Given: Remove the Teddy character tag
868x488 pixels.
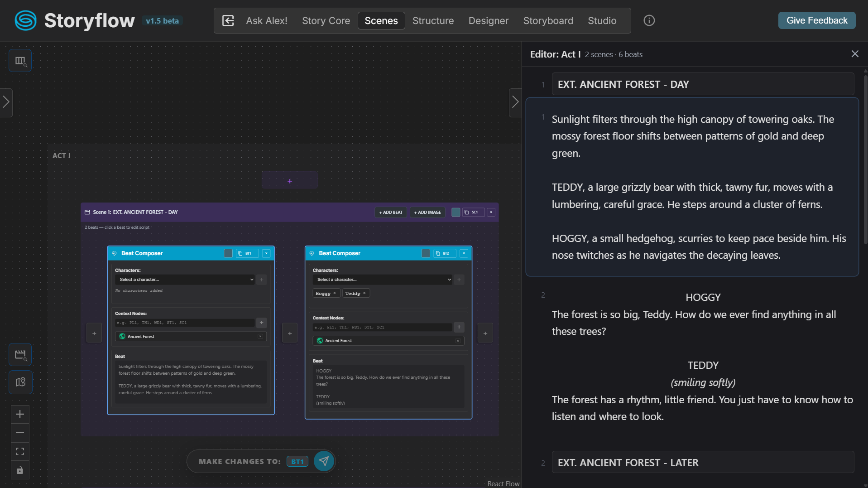Looking at the screenshot, I should [x=364, y=293].
